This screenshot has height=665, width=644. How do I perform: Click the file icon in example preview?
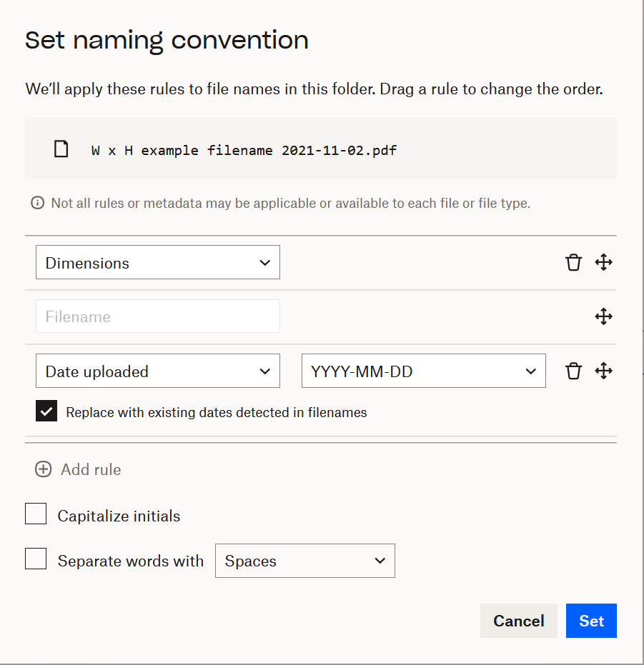click(x=62, y=150)
